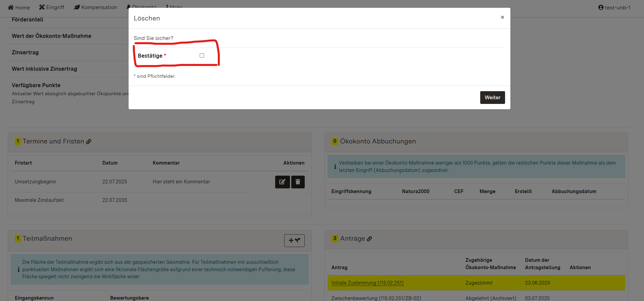Click the info icon in Ökokonto Abbuchungen notice
Viewport: 644px width, 301px height.
pos(335,167)
